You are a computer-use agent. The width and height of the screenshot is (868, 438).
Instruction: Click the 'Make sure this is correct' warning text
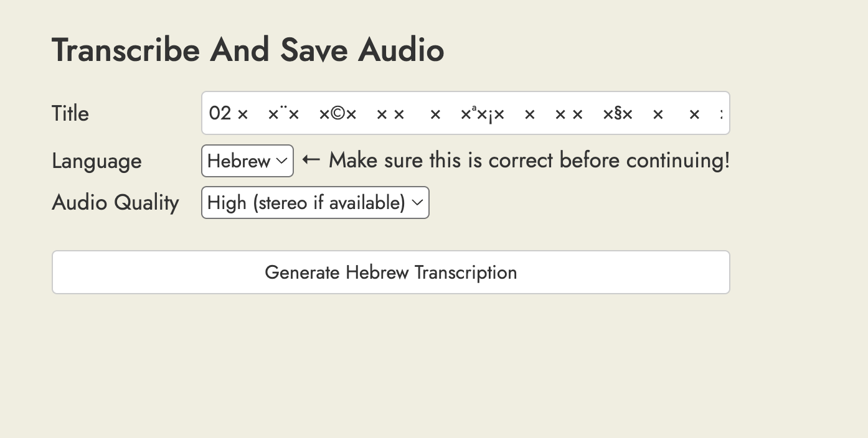click(x=529, y=161)
